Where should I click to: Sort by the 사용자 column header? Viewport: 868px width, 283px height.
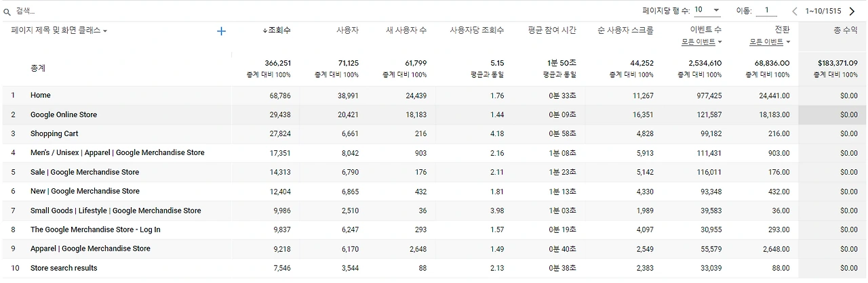click(348, 30)
